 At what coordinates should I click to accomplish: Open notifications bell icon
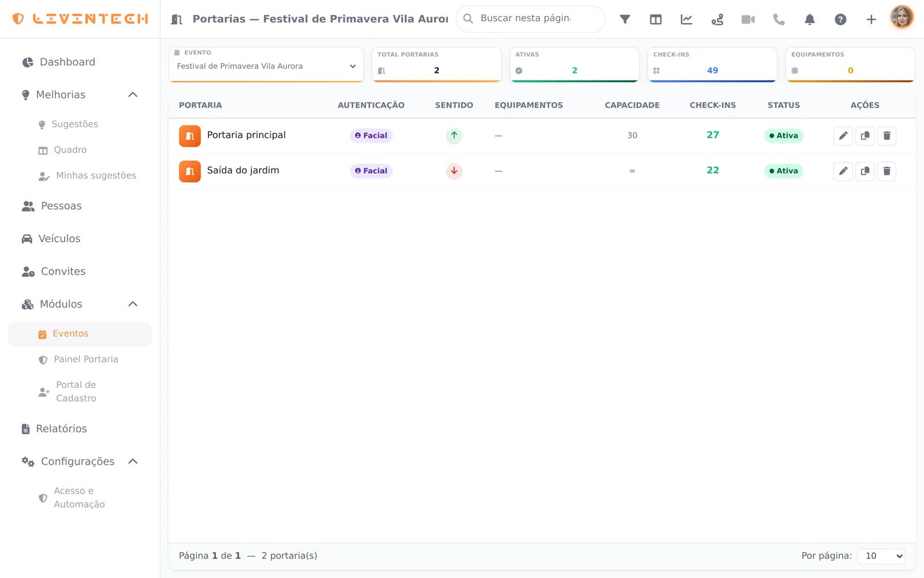tap(810, 19)
